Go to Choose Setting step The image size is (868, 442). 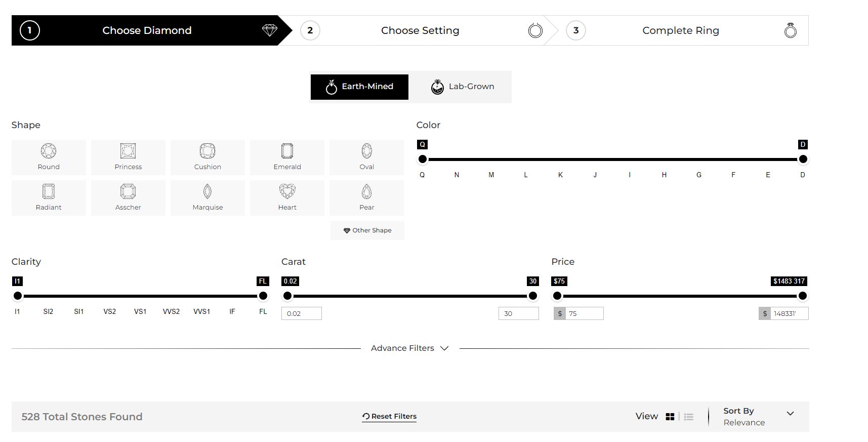(420, 30)
